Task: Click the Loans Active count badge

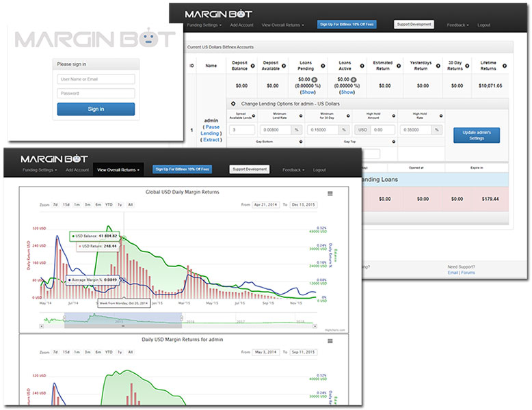Action: [x=354, y=80]
